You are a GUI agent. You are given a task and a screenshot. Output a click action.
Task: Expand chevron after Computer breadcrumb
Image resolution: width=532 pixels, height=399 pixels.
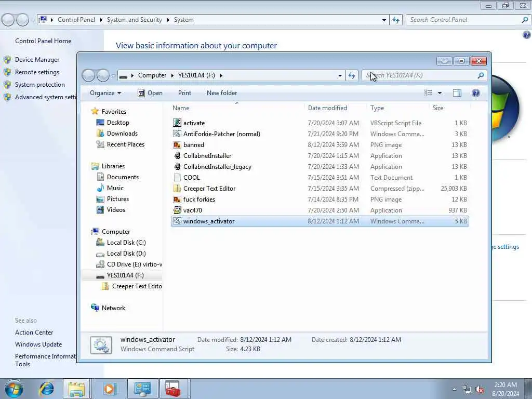coord(172,75)
